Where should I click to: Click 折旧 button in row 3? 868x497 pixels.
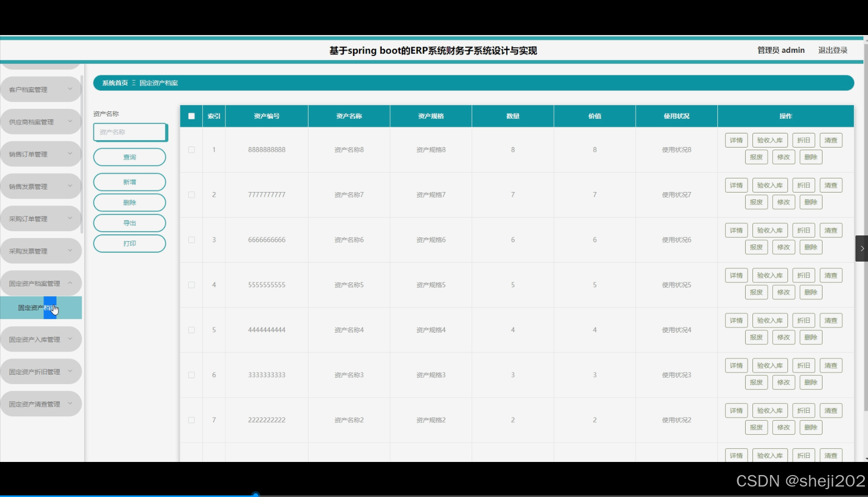tap(804, 230)
